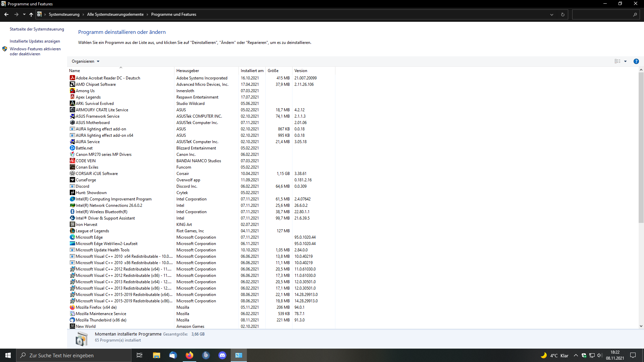Expand the Organisieren dropdown
The width and height of the screenshot is (644, 362).
(x=86, y=61)
